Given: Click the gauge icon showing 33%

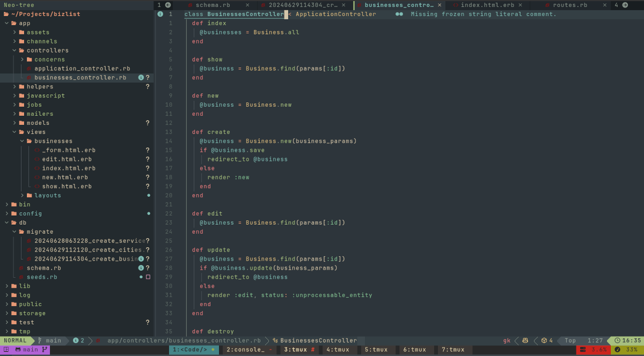Looking at the screenshot, I should pos(617,348).
